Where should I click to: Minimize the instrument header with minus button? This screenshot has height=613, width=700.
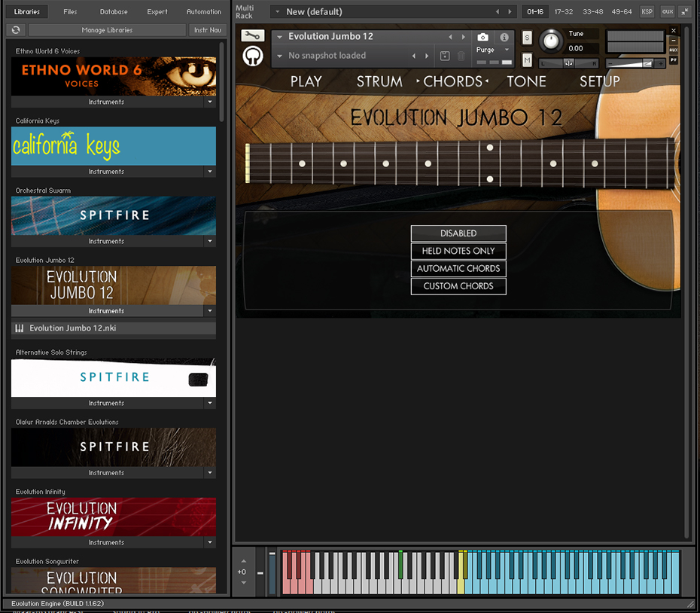tap(674, 41)
